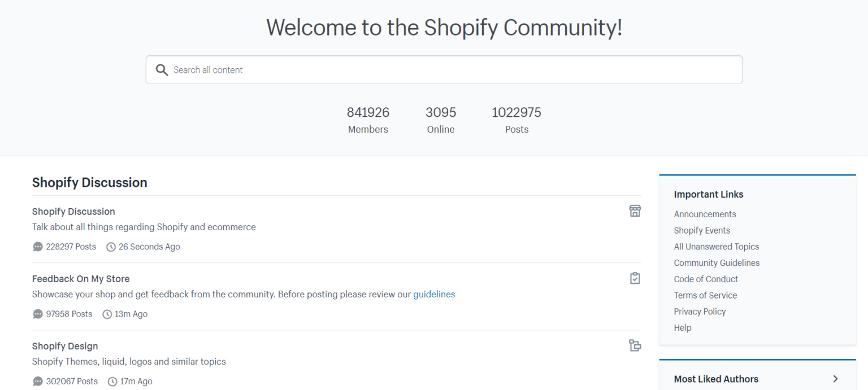
Task: Click the speech bubble icon next to 302067 Posts
Action: (x=37, y=381)
